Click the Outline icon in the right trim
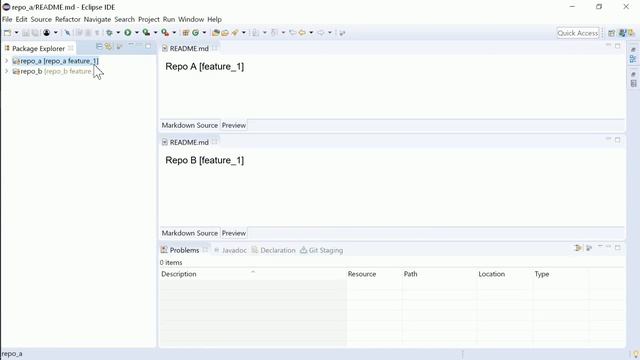This screenshot has height=360, width=640. click(633, 59)
